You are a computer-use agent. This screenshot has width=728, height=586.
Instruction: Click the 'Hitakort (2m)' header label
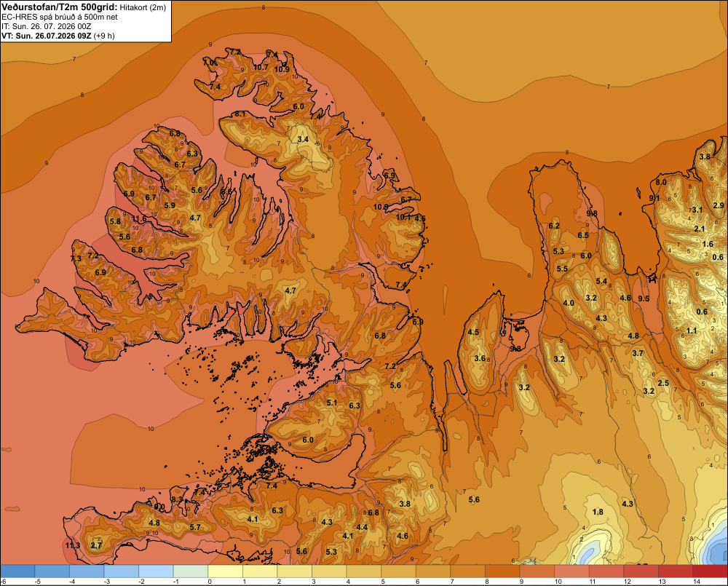[143, 7]
